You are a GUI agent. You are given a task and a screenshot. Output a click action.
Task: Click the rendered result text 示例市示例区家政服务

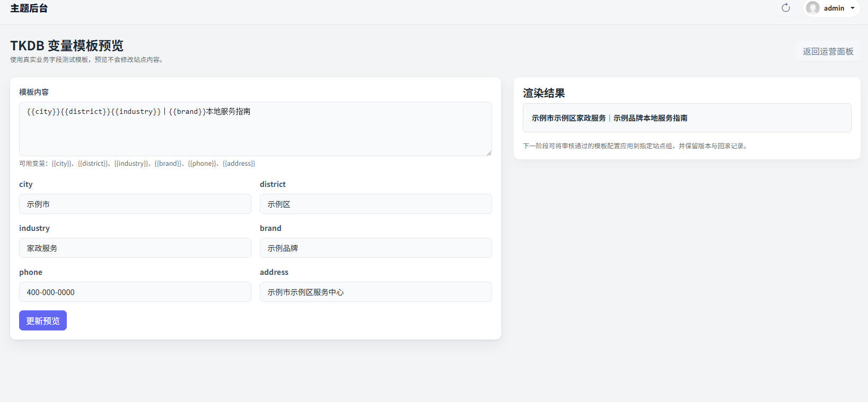pos(568,118)
